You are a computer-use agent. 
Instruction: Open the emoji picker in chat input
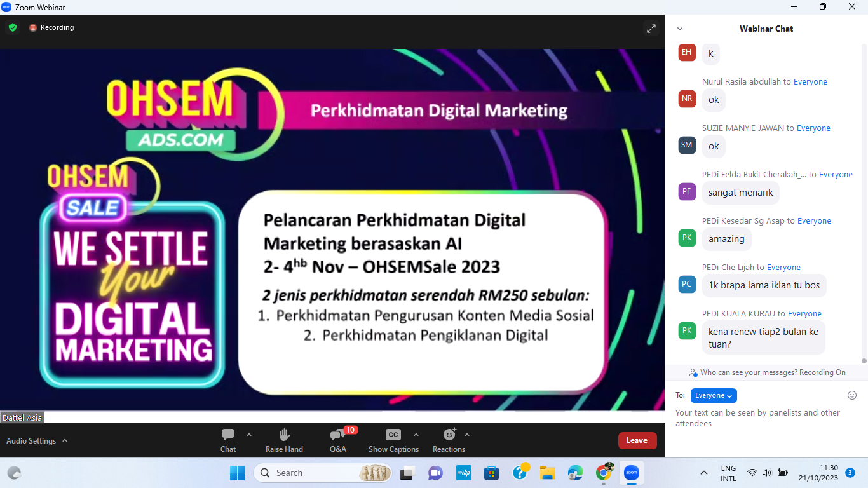tap(852, 395)
